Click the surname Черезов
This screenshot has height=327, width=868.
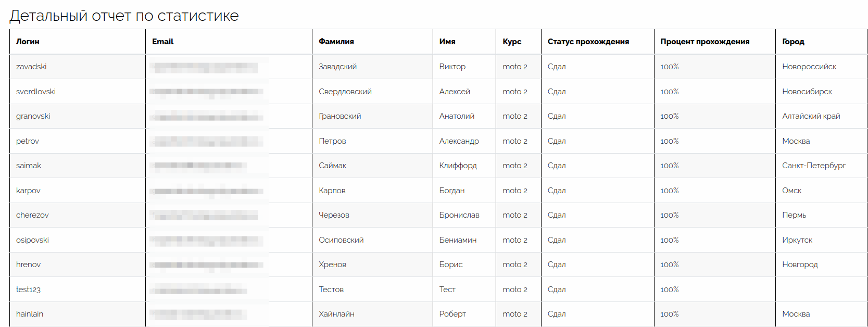pos(334,215)
